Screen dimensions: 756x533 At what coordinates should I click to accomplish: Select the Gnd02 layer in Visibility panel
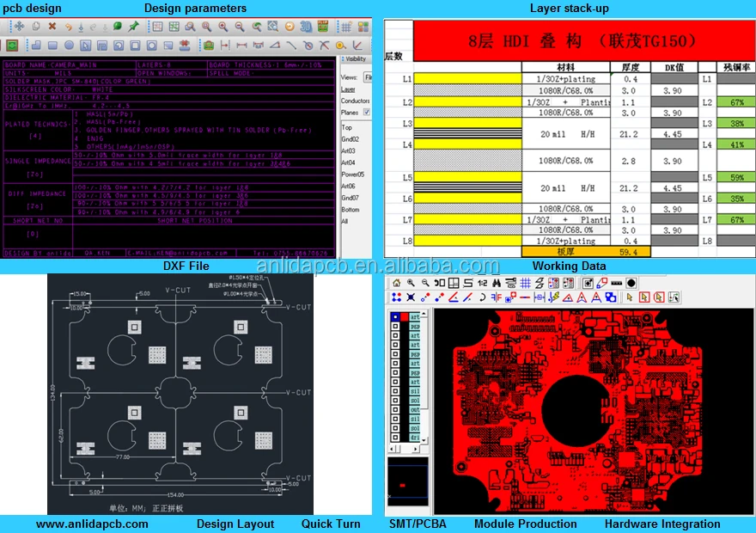point(350,138)
